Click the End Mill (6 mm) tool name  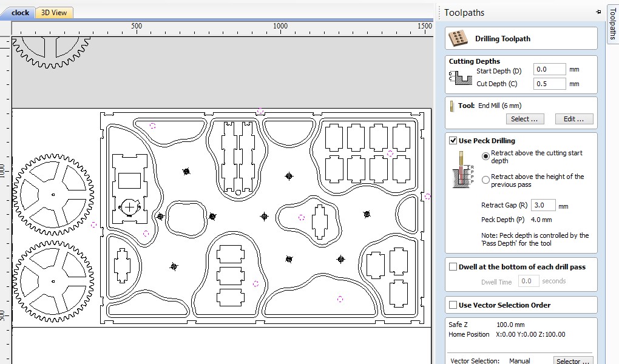500,106
